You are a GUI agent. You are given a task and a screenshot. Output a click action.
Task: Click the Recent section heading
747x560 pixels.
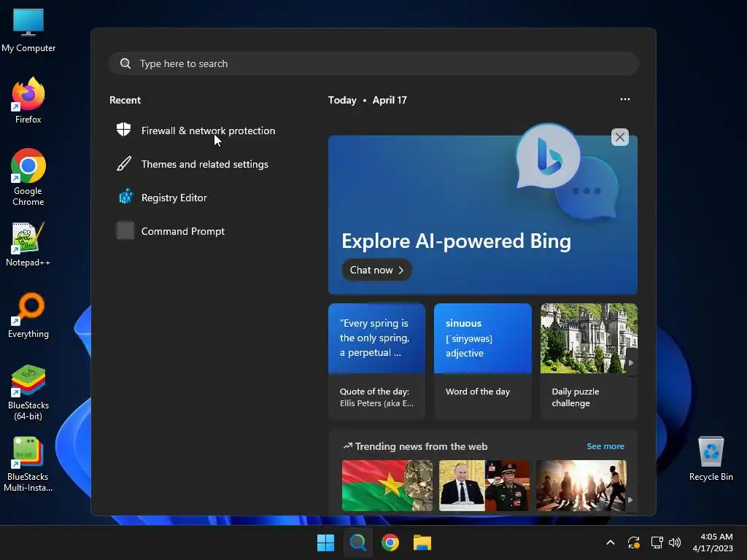point(125,100)
